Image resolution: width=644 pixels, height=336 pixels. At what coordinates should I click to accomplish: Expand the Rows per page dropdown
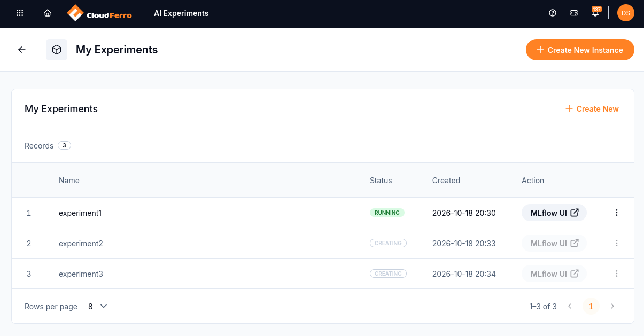(x=98, y=306)
